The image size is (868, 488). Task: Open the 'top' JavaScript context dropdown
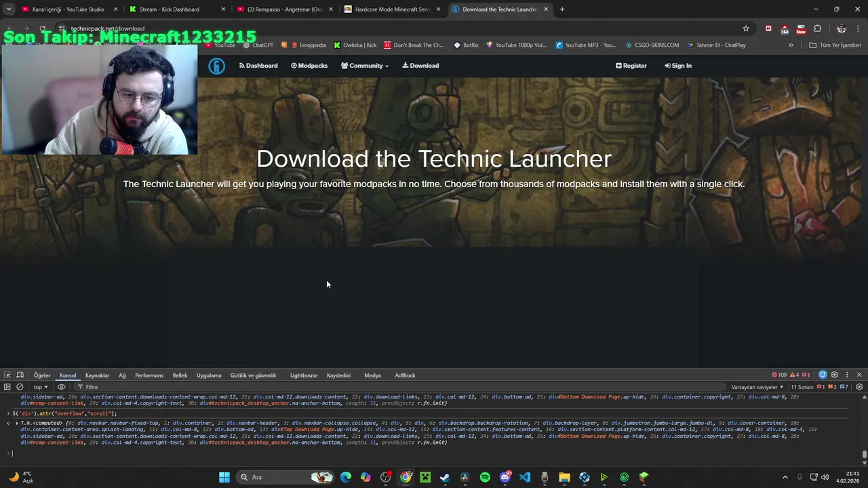coord(41,387)
